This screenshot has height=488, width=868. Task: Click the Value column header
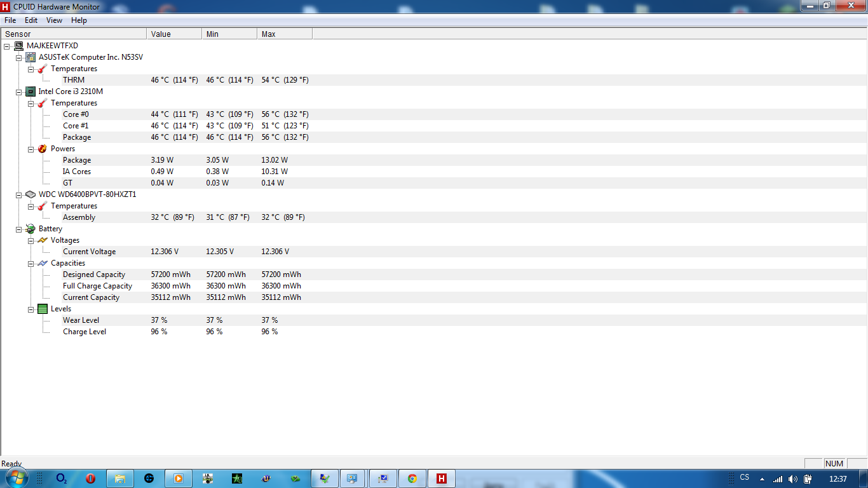pos(174,34)
